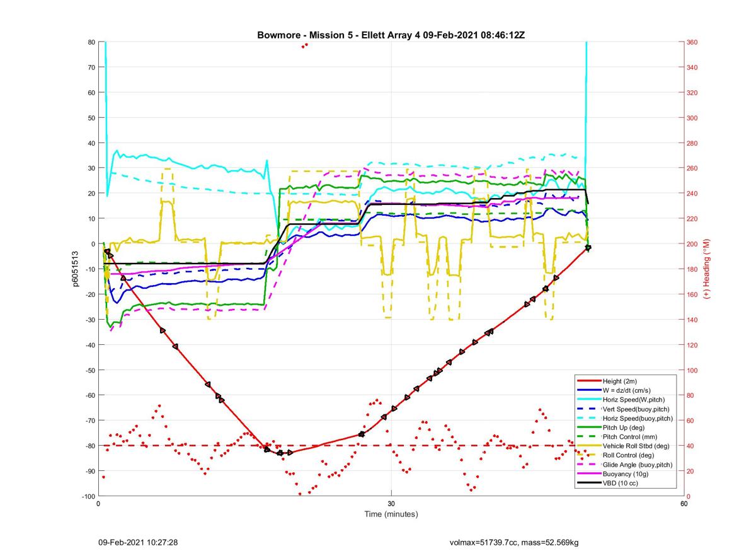
Task: Select legend entry "Buoyancy (10g)"
Action: [625, 474]
